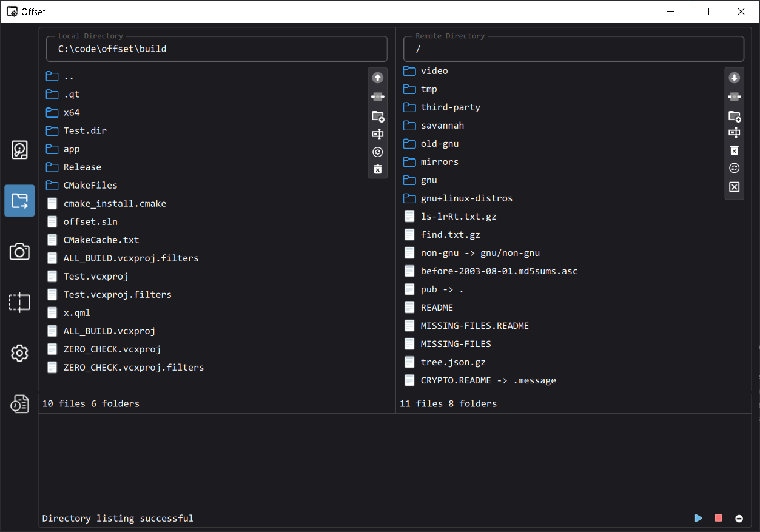Click '11 files 8 folders' status text
The height and width of the screenshot is (532, 760).
(x=448, y=403)
